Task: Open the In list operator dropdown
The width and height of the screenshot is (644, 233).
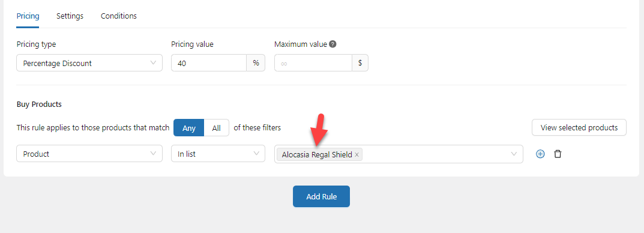Action: click(218, 154)
